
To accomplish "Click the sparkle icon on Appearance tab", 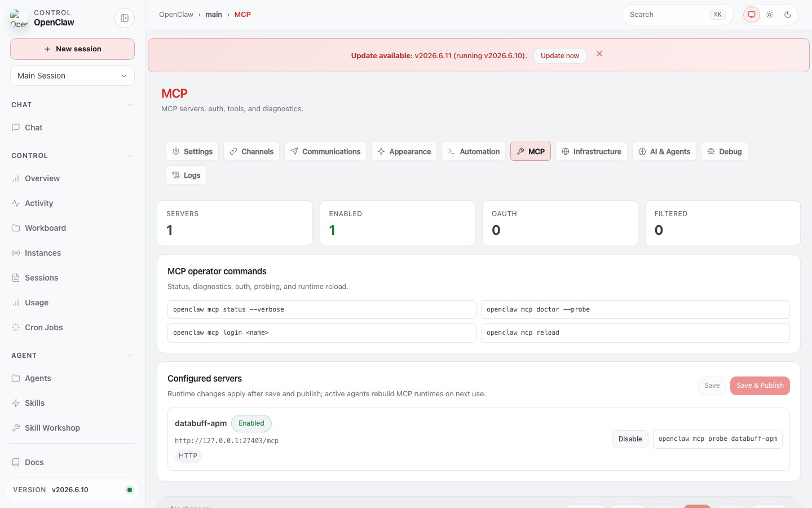I will [x=381, y=151].
